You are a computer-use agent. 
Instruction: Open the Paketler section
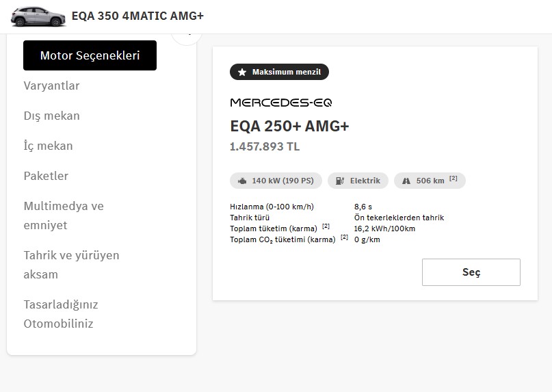point(46,176)
